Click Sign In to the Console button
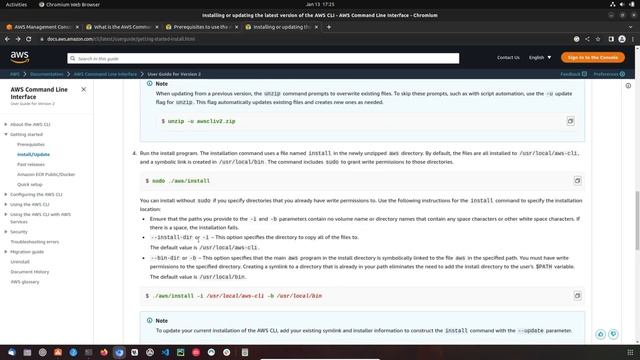Image resolution: width=640 pixels, height=360 pixels. 593,58
